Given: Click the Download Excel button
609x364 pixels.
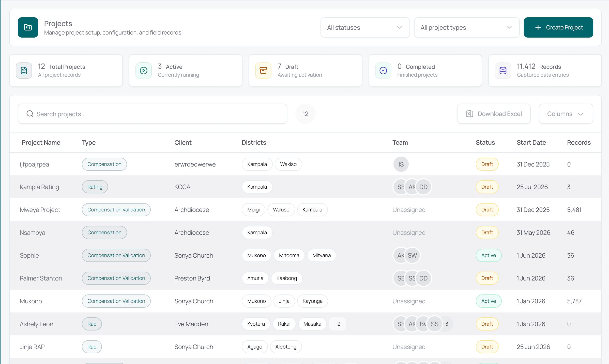Looking at the screenshot, I should pyautogui.click(x=494, y=114).
